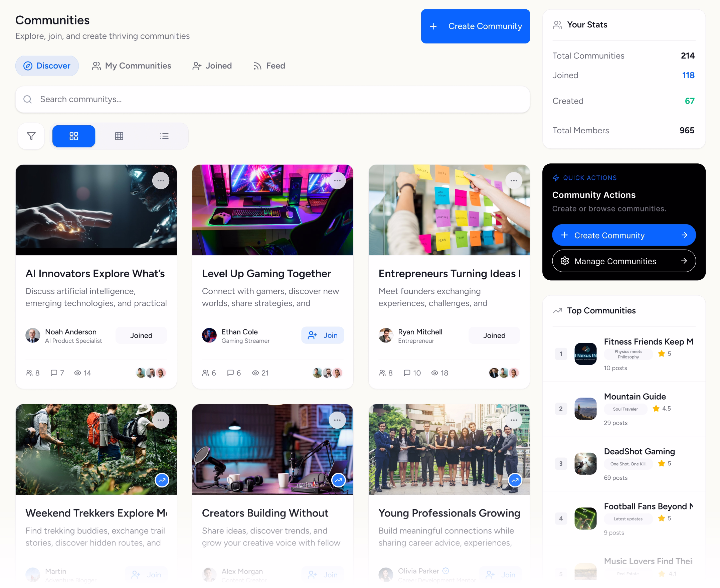Toggle the Joined button on AI Innovators card
This screenshot has width=720, height=588.
141,335
